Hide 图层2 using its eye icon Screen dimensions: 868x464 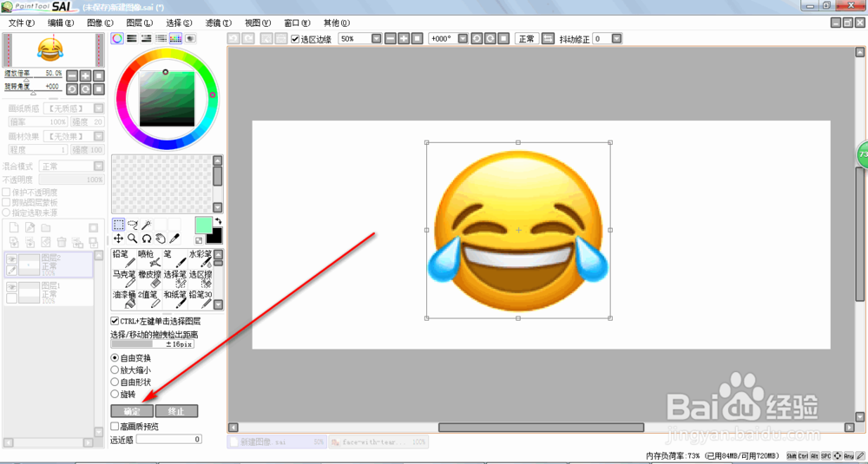tap(11, 258)
